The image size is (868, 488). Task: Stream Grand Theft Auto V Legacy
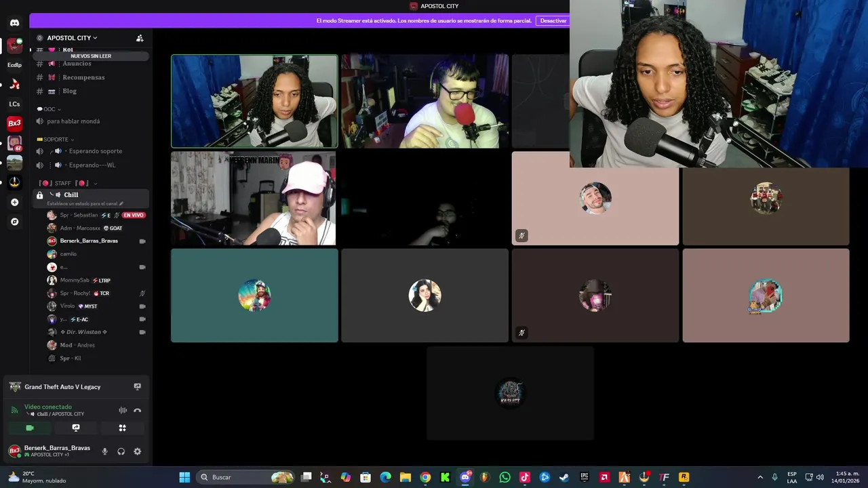pyautogui.click(x=138, y=386)
